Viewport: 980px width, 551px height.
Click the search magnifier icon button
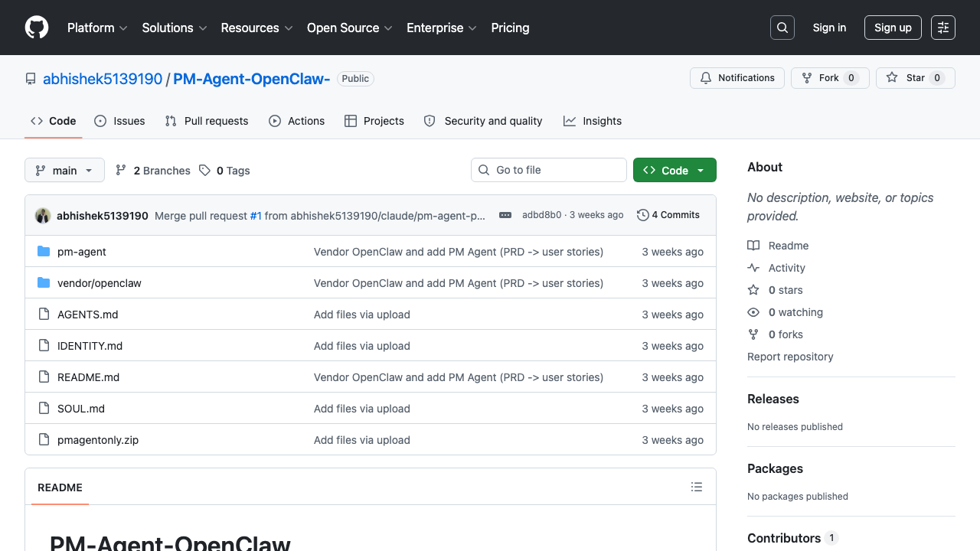(x=782, y=28)
